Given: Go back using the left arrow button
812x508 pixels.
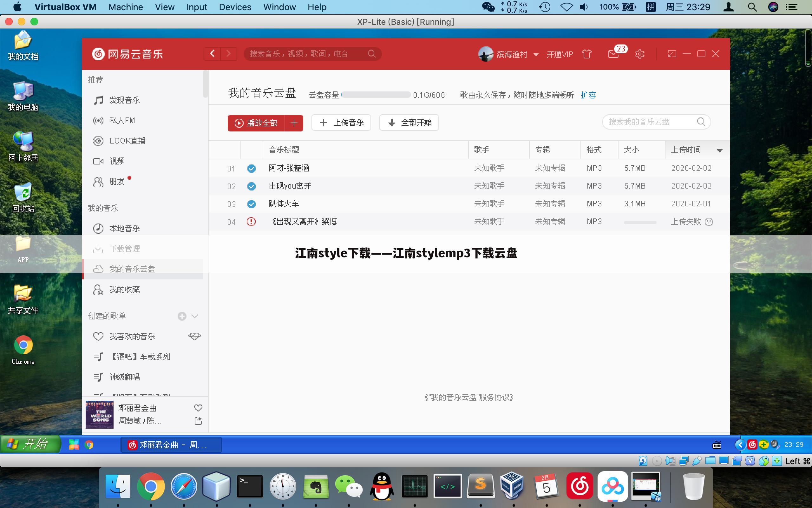Looking at the screenshot, I should tap(212, 54).
